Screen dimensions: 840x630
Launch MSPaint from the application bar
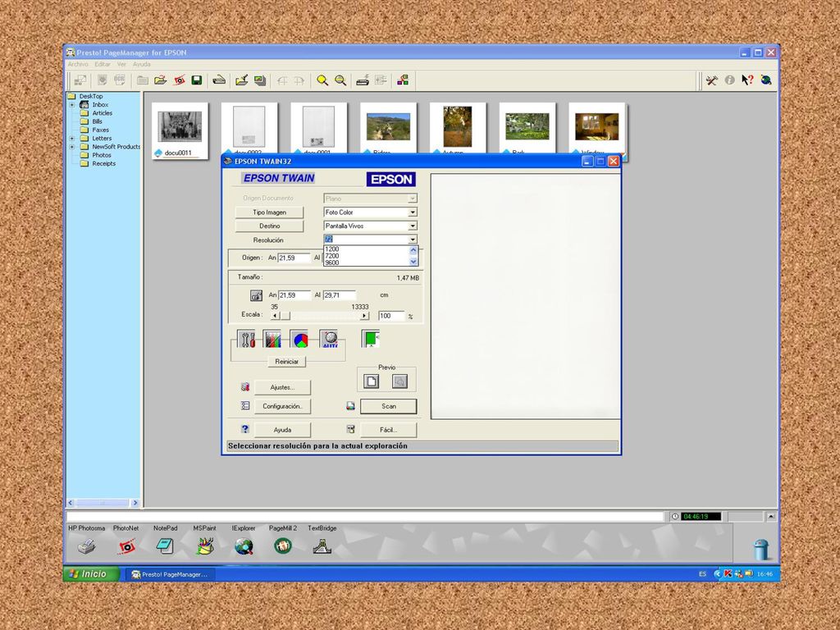[204, 546]
